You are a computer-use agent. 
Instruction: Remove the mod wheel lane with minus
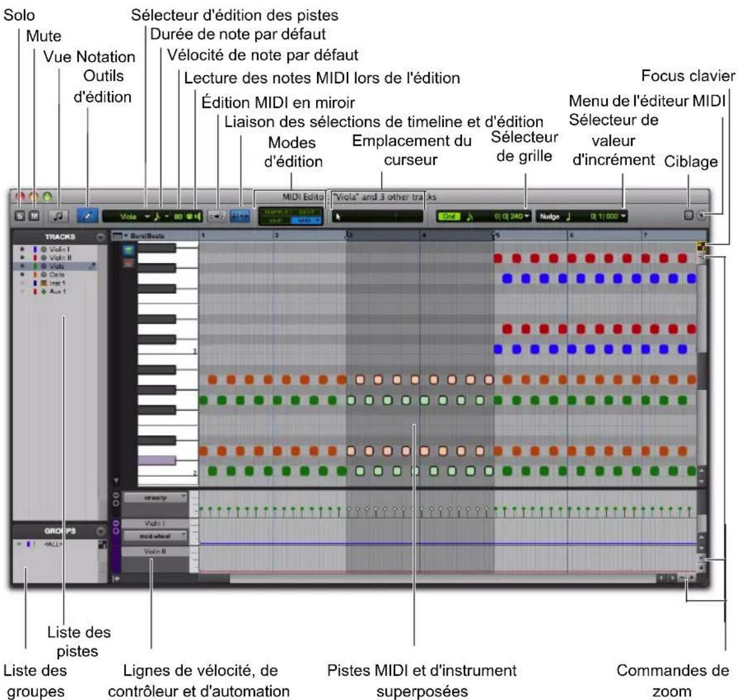(115, 523)
